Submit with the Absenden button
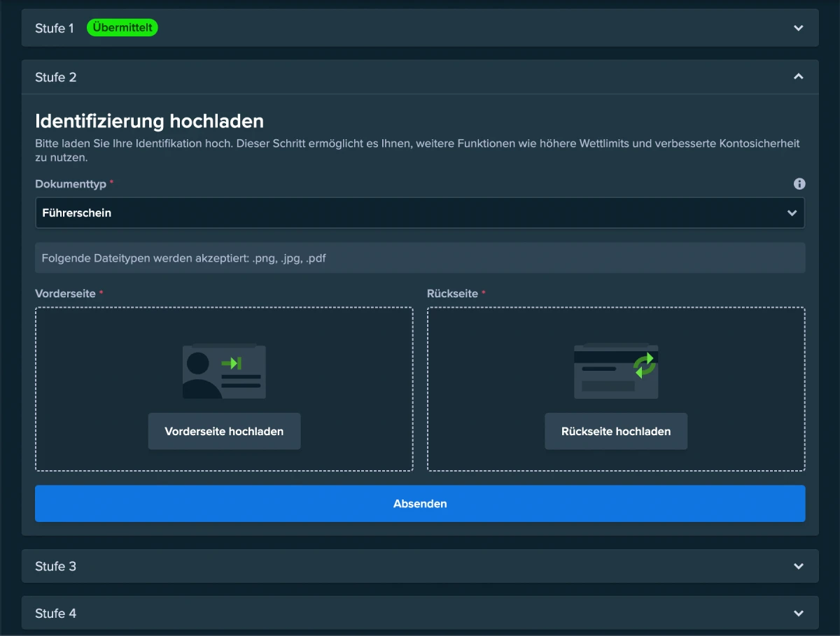 [420, 504]
